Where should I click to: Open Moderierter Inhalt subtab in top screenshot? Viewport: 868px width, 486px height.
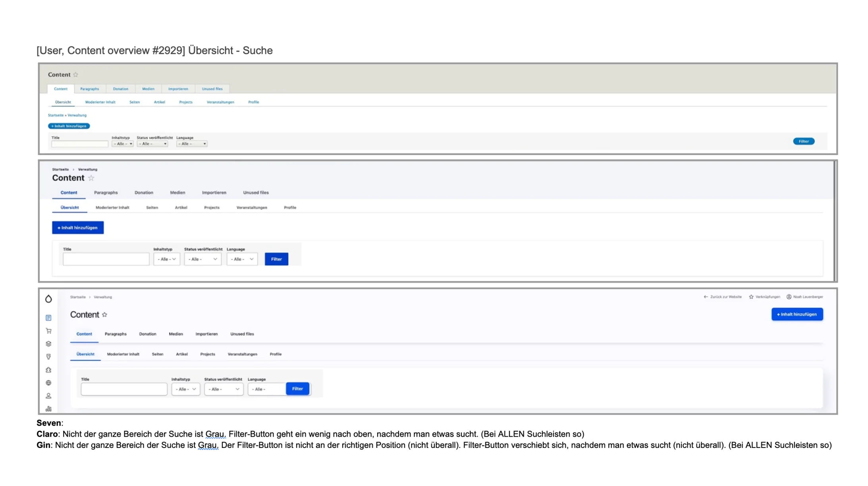point(100,102)
